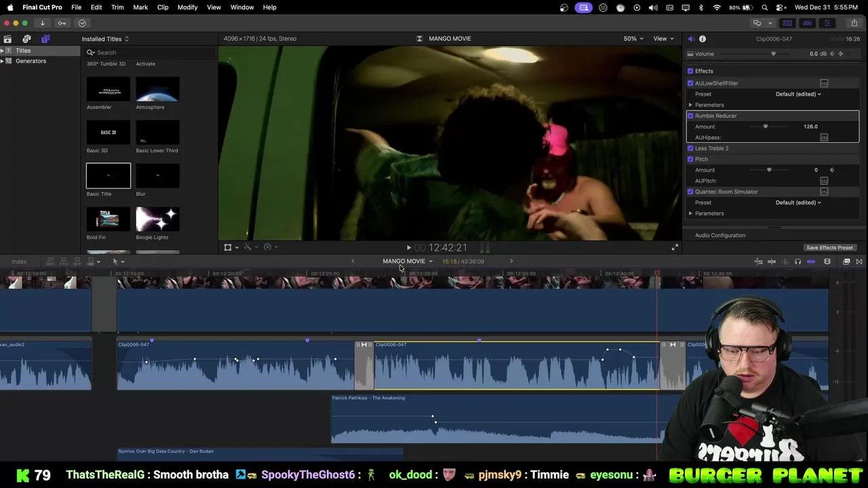Open the viewer 50% zoom dropdown

633,39
